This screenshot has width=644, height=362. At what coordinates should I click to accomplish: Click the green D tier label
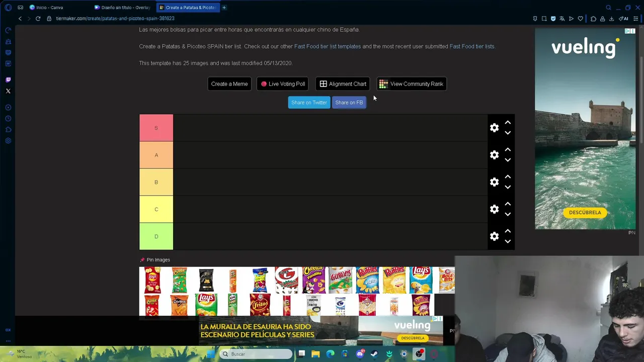tap(156, 236)
